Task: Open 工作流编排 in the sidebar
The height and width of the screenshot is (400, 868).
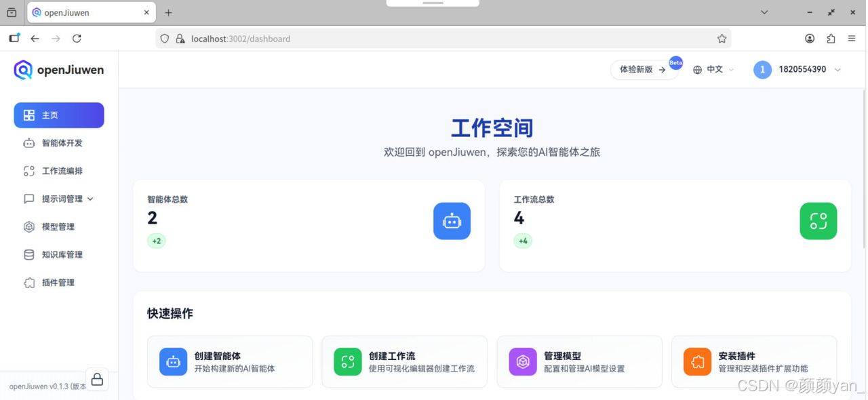Action: (x=59, y=171)
